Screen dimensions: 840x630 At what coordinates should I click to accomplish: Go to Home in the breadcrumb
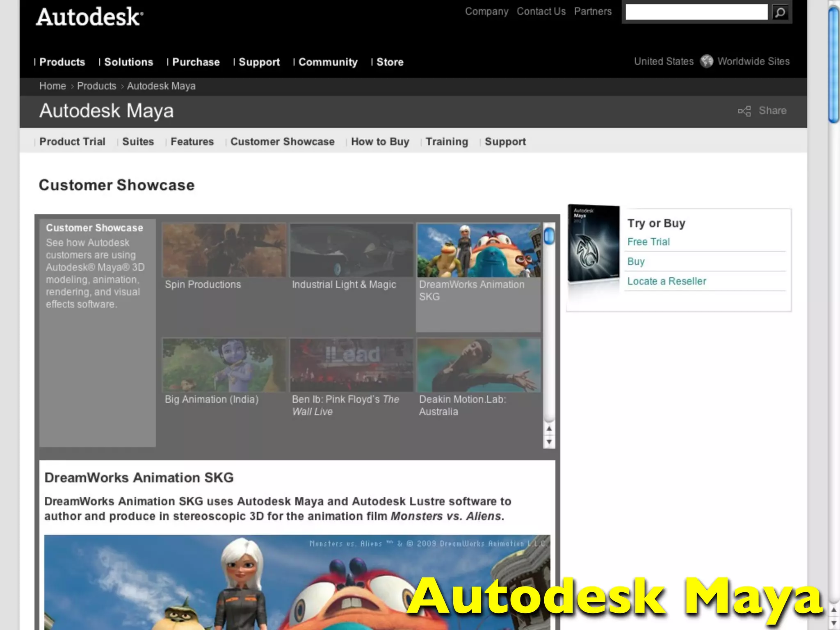pyautogui.click(x=52, y=86)
